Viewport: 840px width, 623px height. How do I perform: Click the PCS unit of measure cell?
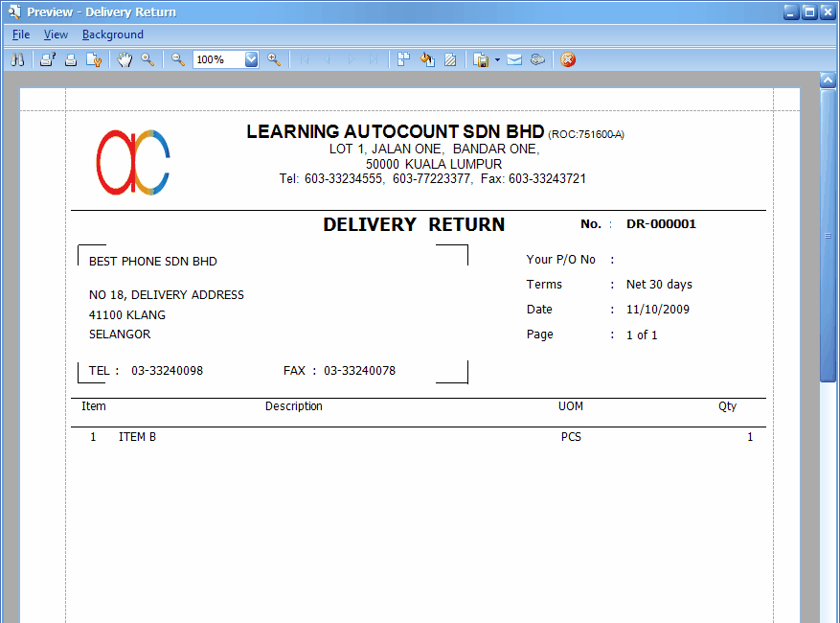(571, 437)
